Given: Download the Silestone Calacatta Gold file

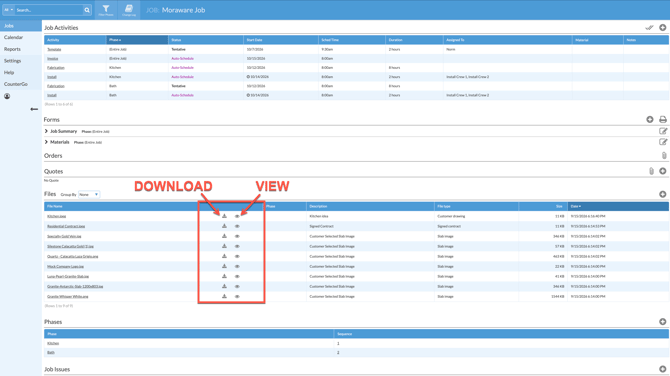Looking at the screenshot, I should click(x=224, y=246).
